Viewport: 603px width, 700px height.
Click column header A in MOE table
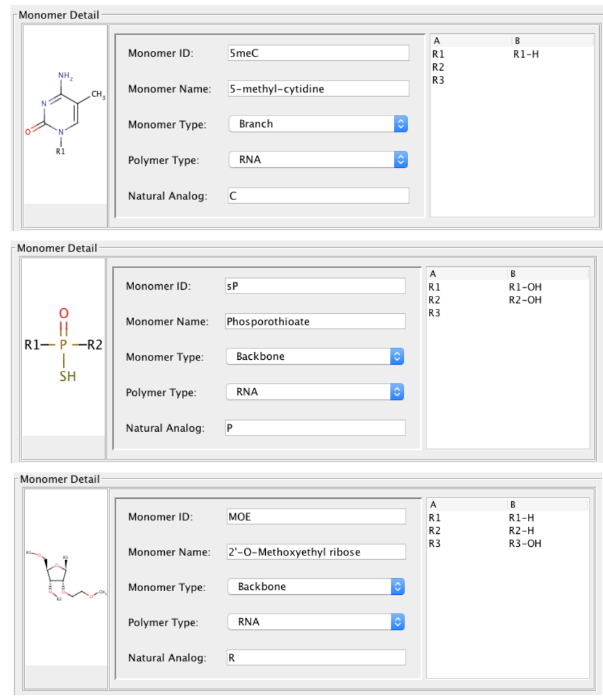click(x=467, y=504)
